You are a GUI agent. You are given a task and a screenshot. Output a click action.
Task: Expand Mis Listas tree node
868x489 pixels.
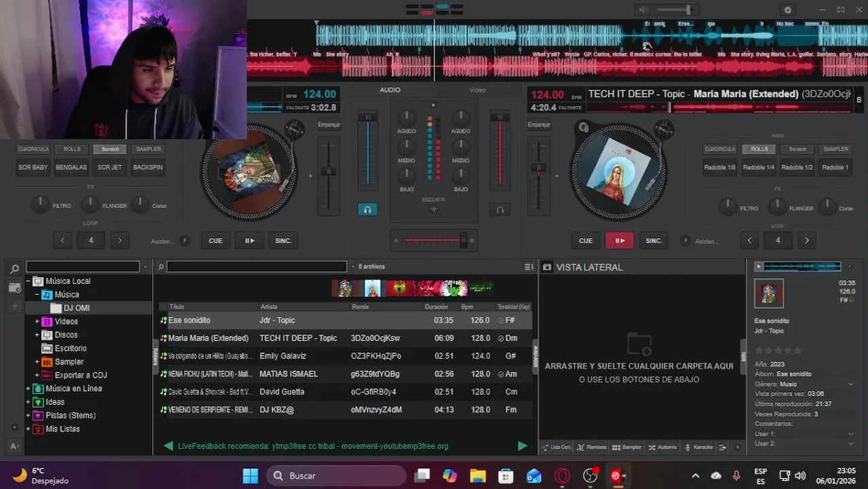coord(28,429)
